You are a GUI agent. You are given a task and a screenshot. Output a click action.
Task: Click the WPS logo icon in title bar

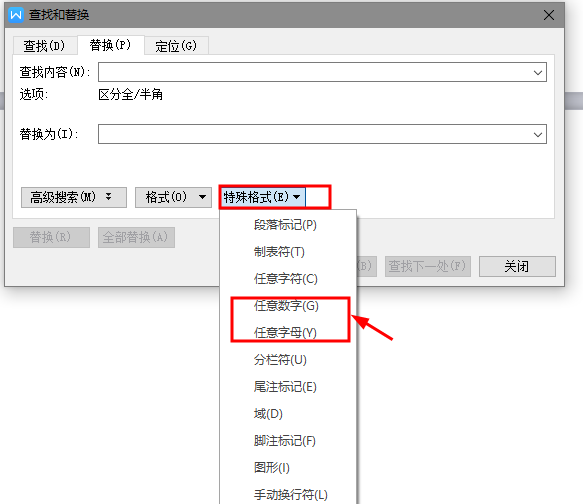(16, 15)
